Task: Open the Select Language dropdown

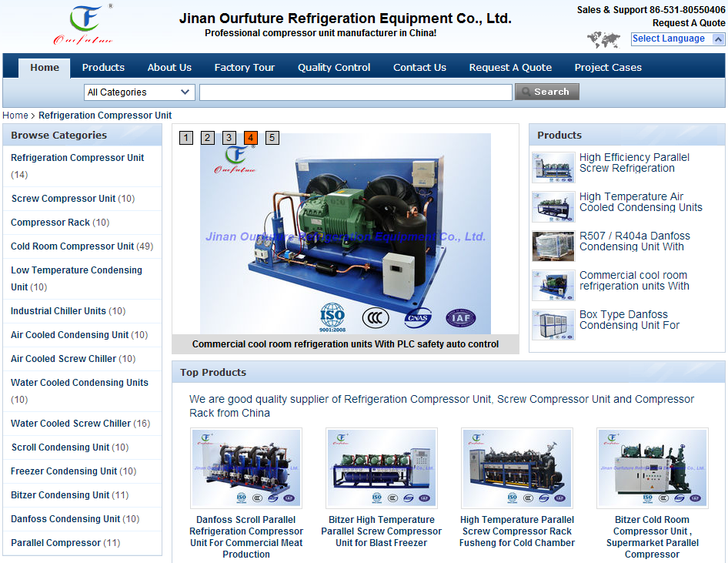Action: coord(678,39)
